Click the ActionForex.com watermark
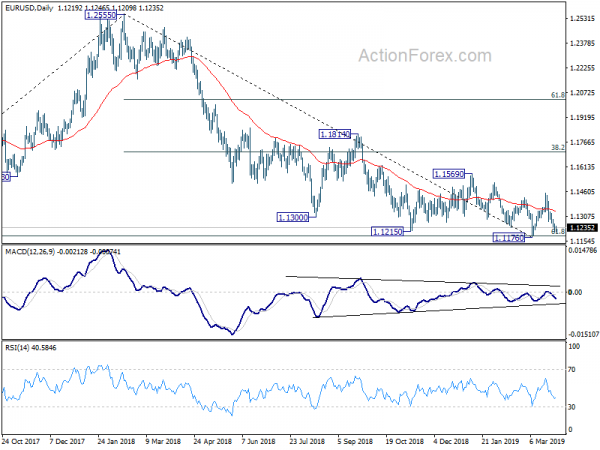This screenshot has height=450, width=600. point(425,56)
